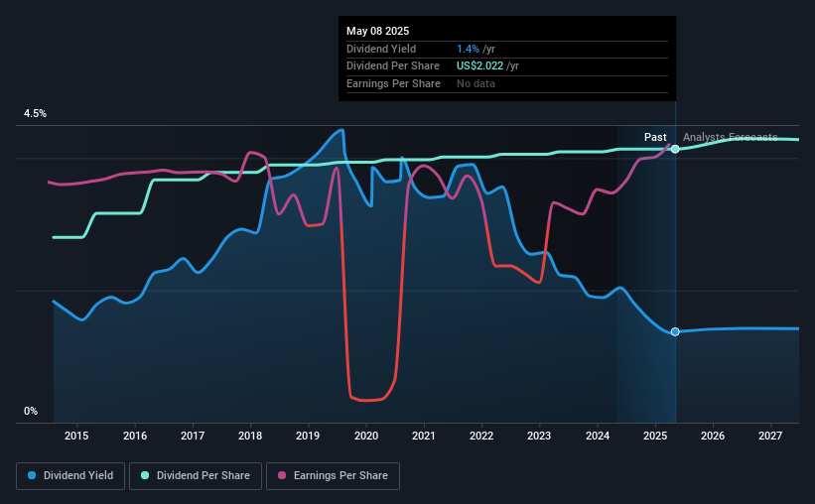Screen dimensions: 815x504
Task: Click the 2023 x-axis label
Action: tap(539, 436)
